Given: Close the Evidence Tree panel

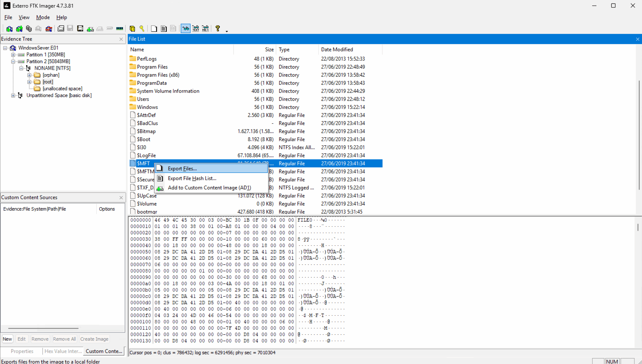Looking at the screenshot, I should click(x=121, y=39).
